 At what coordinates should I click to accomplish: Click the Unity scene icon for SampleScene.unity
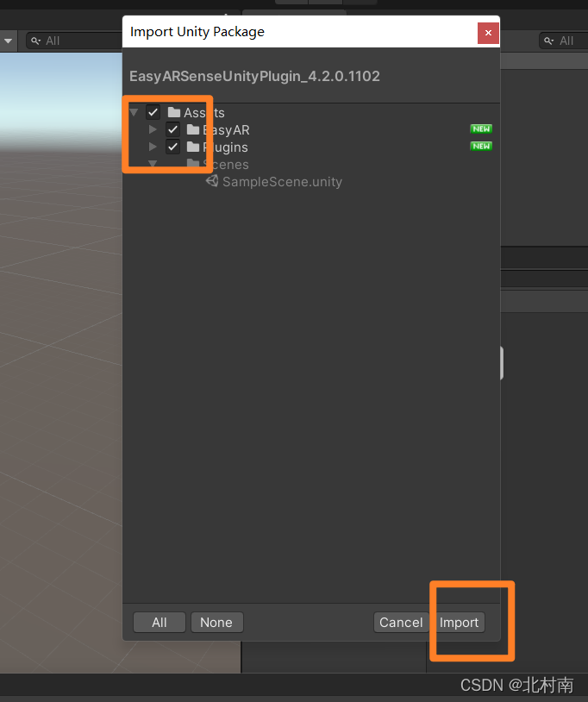click(x=212, y=181)
